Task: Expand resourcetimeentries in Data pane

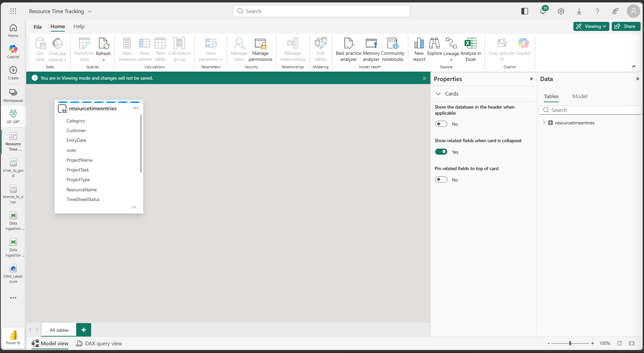Action: point(544,123)
